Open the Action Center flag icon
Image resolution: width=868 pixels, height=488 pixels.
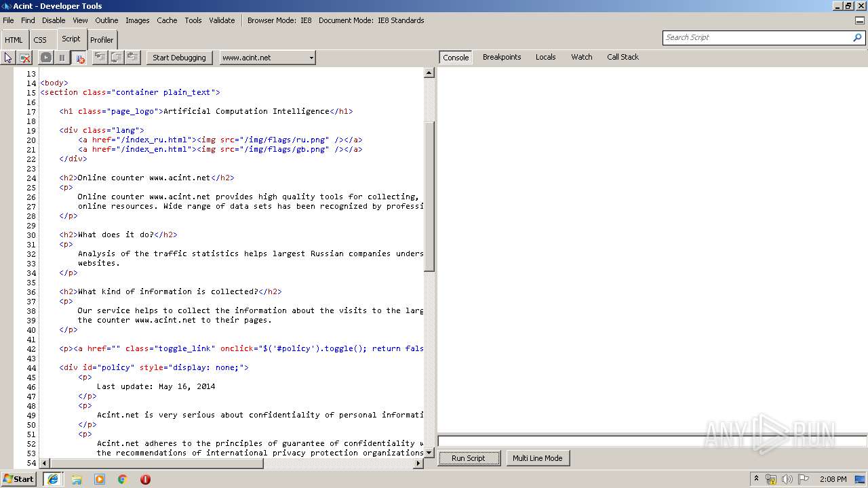[804, 479]
